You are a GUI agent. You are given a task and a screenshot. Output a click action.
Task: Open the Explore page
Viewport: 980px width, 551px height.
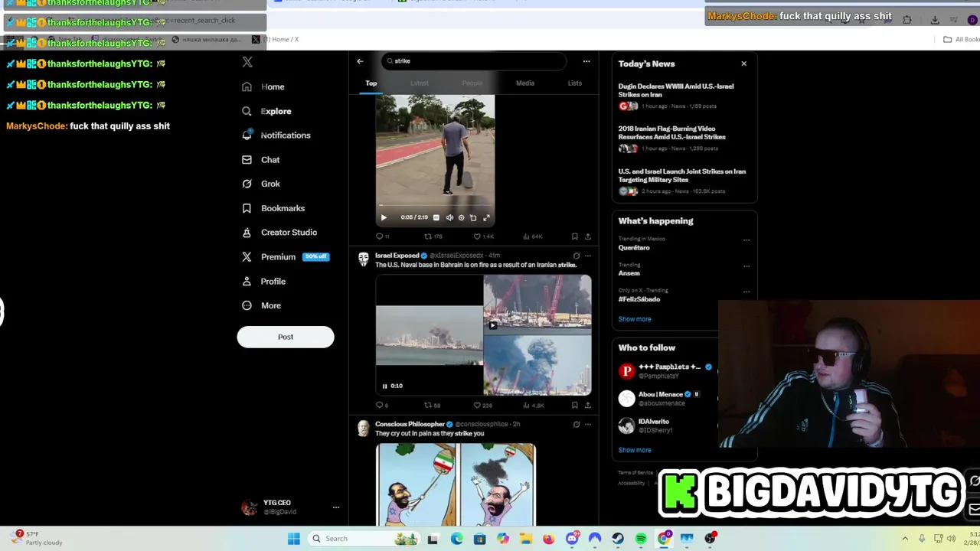266,111
